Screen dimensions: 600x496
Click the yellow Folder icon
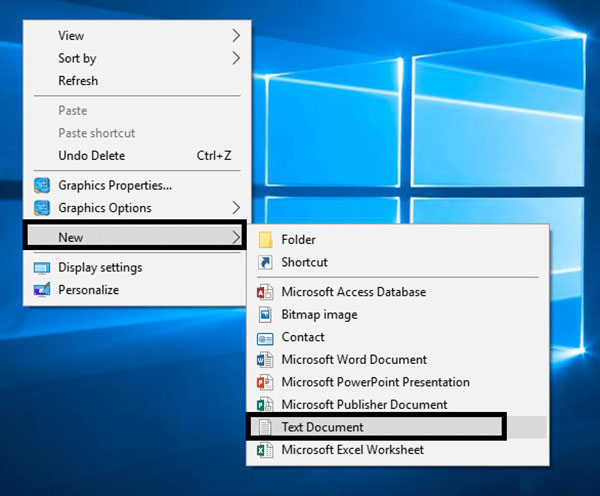pos(265,240)
